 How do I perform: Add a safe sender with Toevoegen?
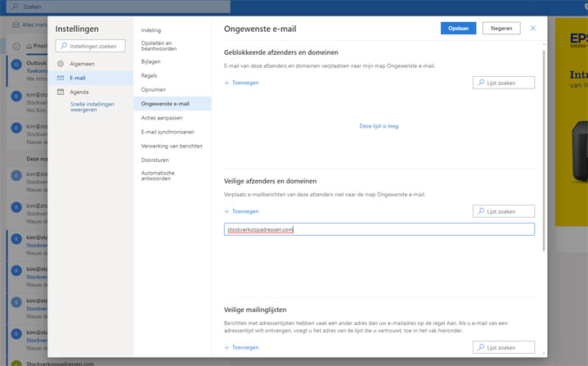(241, 211)
